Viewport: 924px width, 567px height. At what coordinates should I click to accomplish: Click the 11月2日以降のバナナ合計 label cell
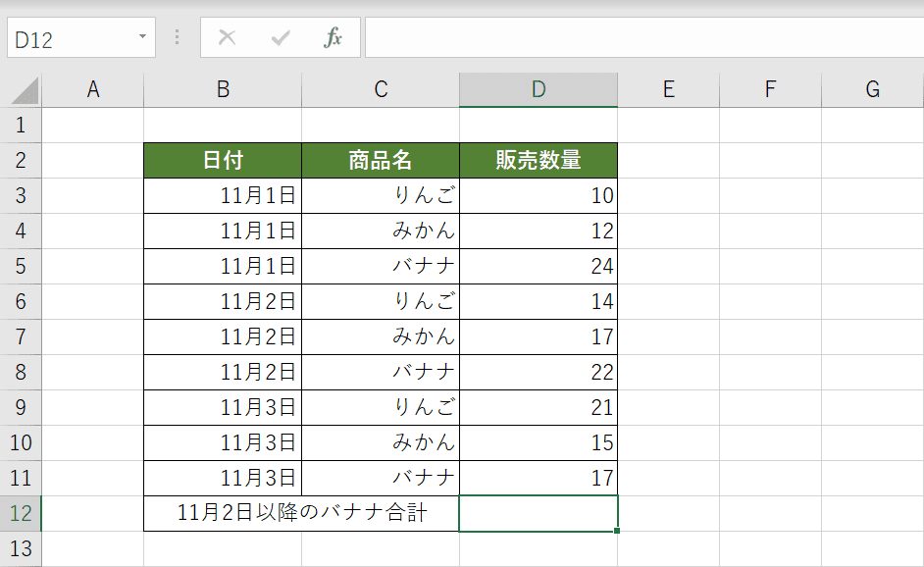[x=302, y=513]
